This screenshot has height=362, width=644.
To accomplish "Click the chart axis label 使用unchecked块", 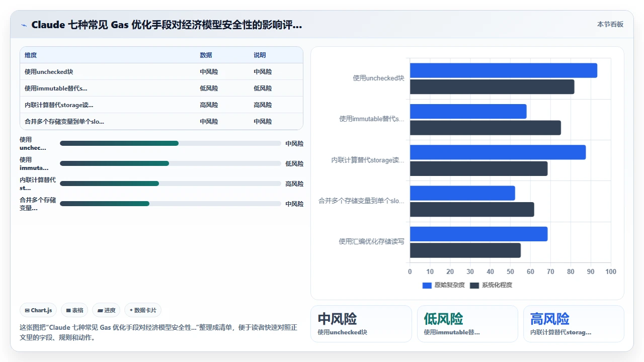I will click(378, 78).
